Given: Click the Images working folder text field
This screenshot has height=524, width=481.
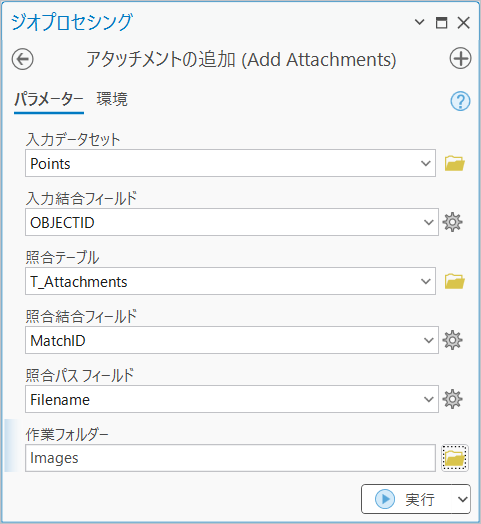Looking at the screenshot, I should point(230,458).
